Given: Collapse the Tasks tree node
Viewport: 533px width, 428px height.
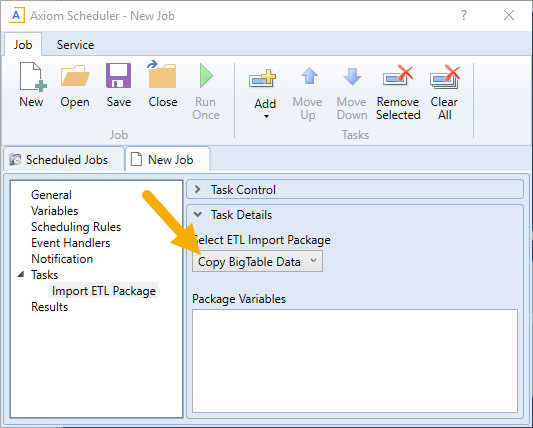Looking at the screenshot, I should click(21, 274).
